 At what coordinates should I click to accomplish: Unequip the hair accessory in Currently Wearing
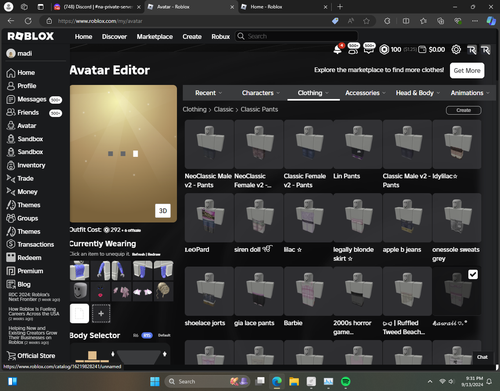pyautogui.click(x=164, y=291)
